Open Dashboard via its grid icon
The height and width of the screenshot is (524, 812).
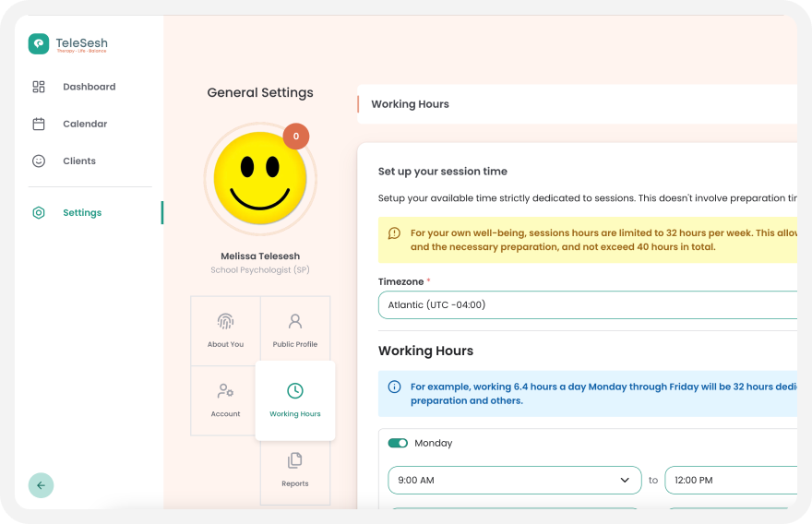tap(39, 87)
